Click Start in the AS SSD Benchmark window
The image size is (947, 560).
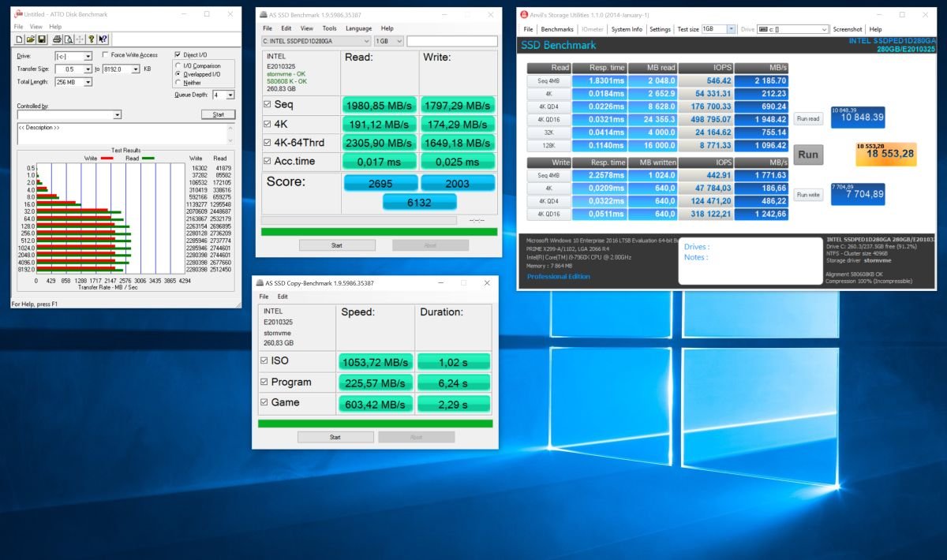point(337,245)
